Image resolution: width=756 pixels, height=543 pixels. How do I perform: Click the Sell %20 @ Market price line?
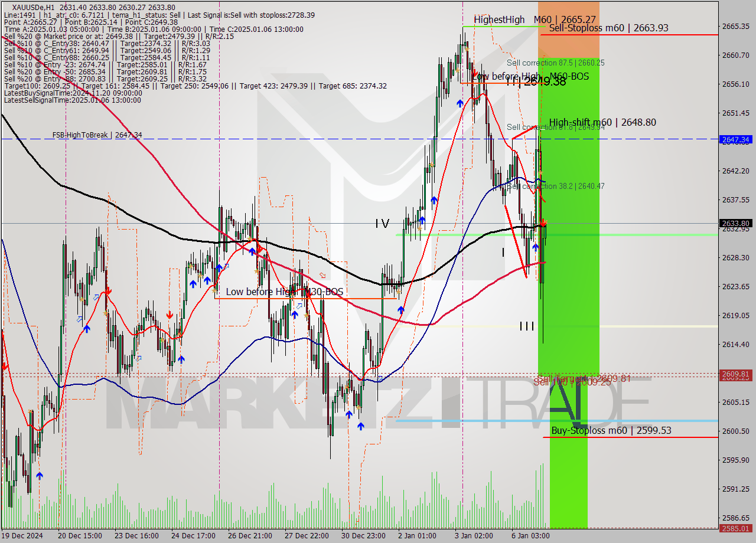pyautogui.click(x=119, y=36)
